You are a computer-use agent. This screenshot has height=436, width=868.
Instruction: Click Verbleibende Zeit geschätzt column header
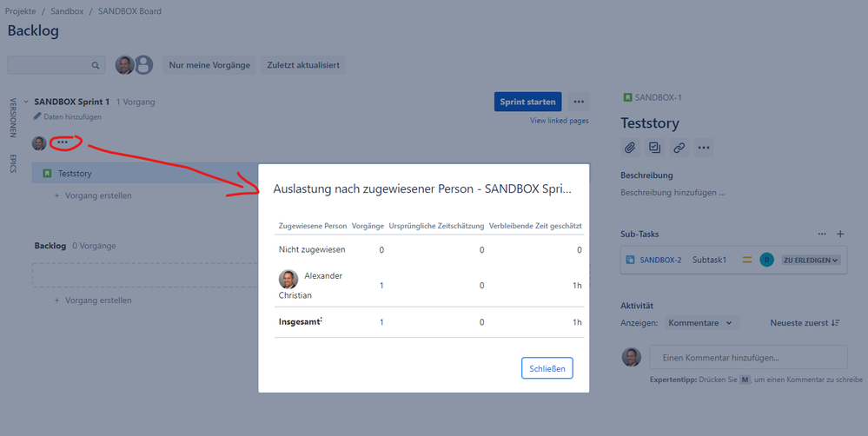click(535, 226)
